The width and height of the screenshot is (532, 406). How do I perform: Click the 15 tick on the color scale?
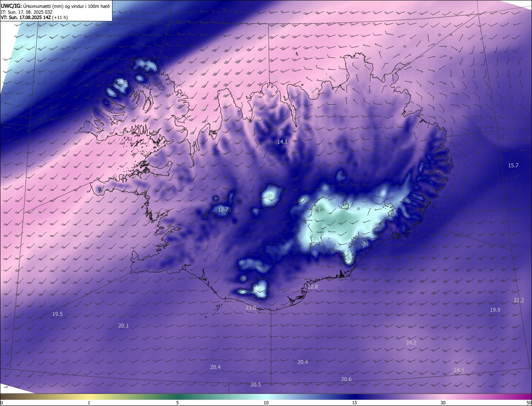(x=355, y=403)
